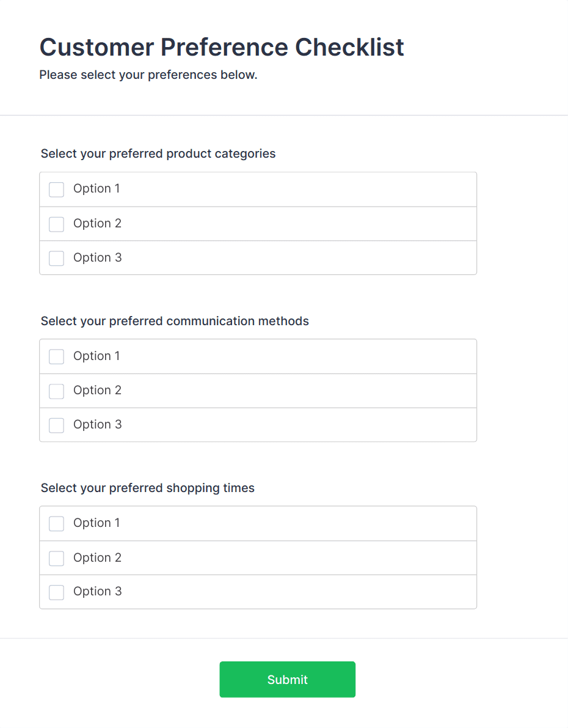Enable Option 3 checkbox for shopping times

click(x=56, y=592)
